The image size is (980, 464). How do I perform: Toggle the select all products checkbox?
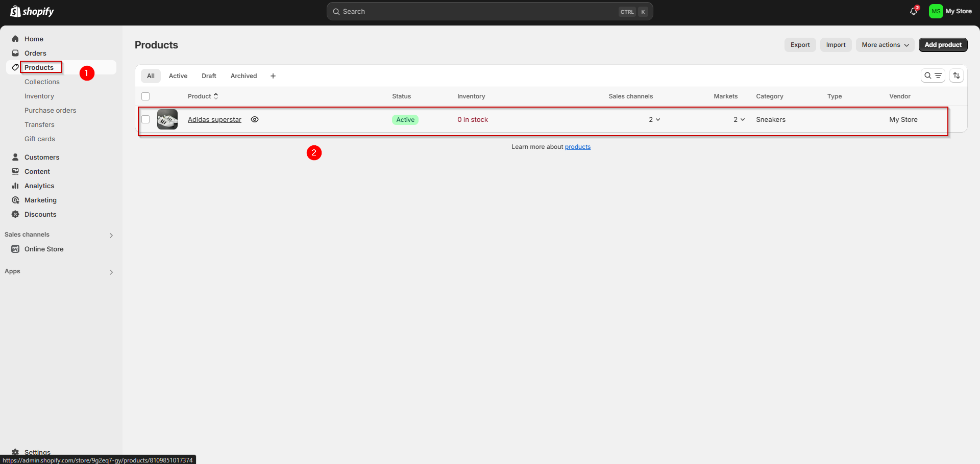point(145,96)
